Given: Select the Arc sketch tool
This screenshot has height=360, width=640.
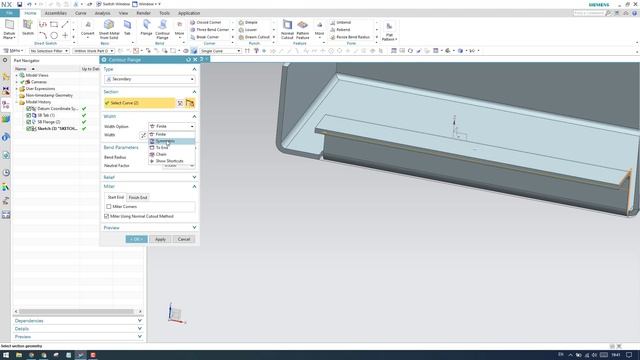Looking at the screenshot, I should pos(43,36).
